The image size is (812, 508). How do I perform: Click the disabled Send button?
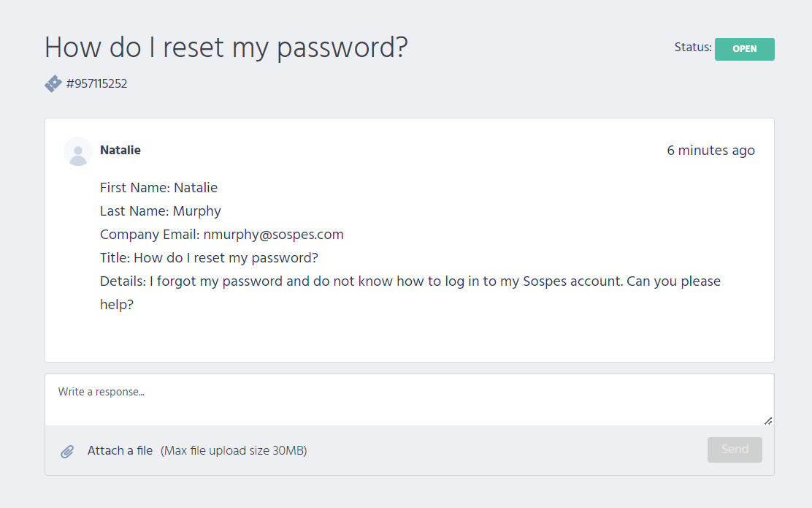click(x=735, y=450)
